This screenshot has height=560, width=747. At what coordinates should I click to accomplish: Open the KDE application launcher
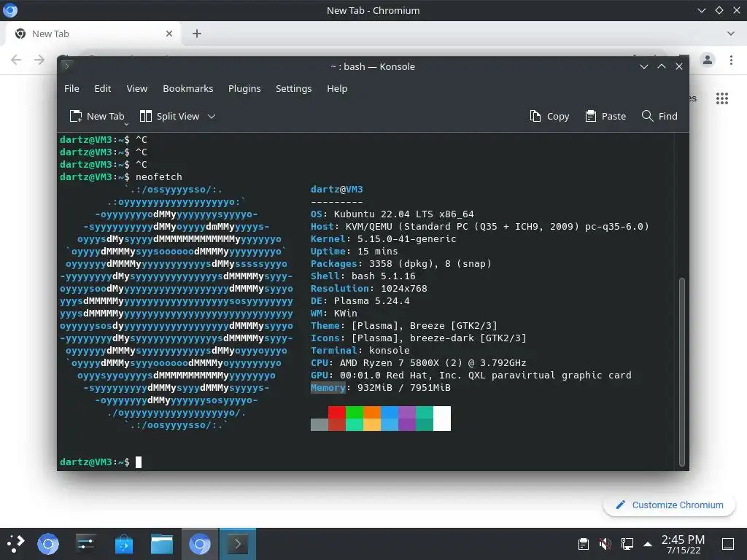(15, 544)
